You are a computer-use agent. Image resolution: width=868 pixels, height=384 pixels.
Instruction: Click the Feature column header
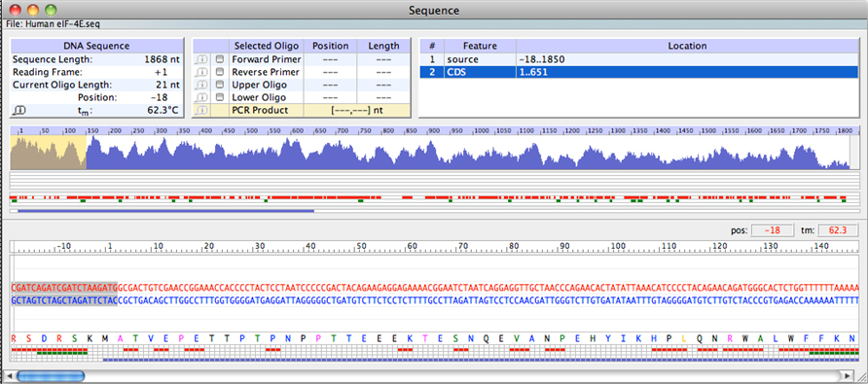pyautogui.click(x=480, y=46)
